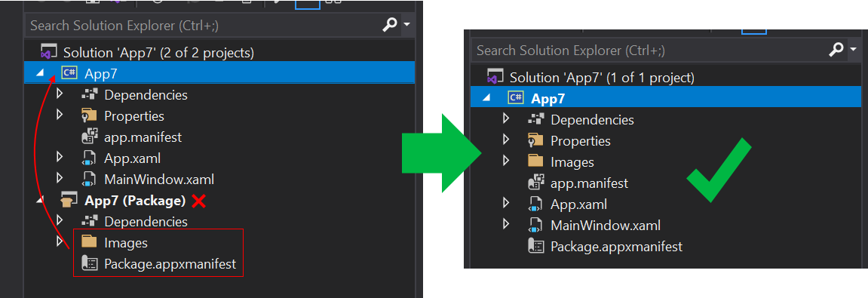Select "App.xaml" label in the right panel
Viewport: 868px width, 298px height.
pyautogui.click(x=578, y=204)
